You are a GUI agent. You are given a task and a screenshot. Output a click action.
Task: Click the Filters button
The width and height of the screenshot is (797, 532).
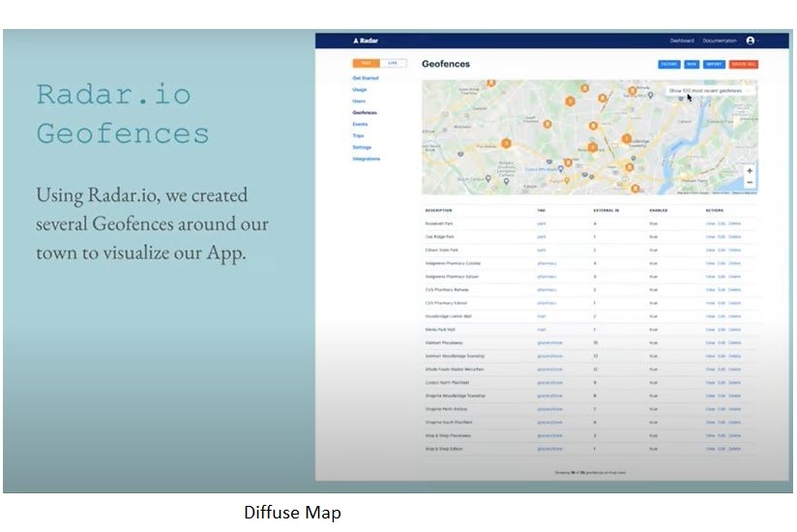(668, 64)
